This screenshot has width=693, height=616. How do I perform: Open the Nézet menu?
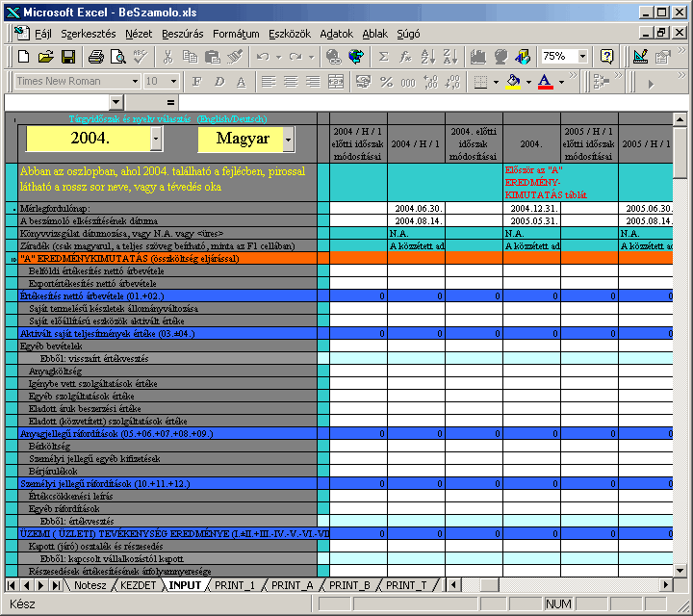[139, 34]
